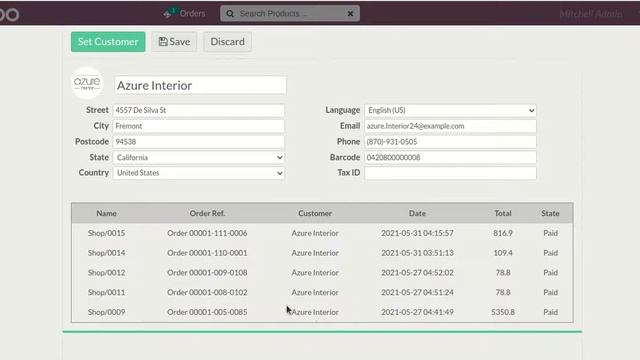
Task: Edit the customer name field Azure Interior
Action: (x=200, y=85)
